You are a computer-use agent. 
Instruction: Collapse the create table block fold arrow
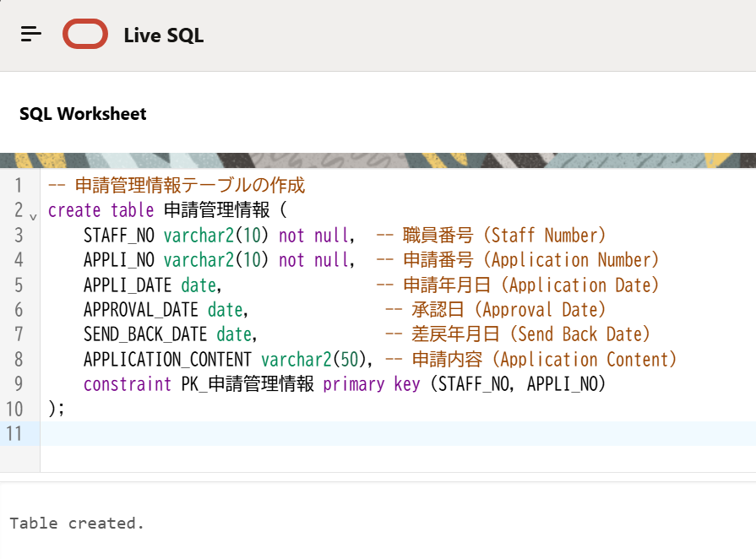click(x=33, y=216)
